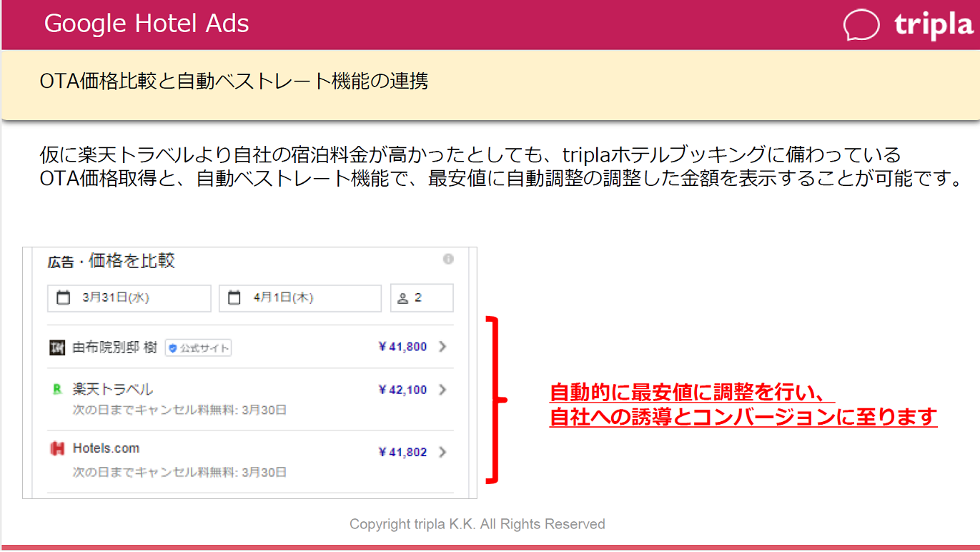Open the guest count field showing 2

click(422, 298)
